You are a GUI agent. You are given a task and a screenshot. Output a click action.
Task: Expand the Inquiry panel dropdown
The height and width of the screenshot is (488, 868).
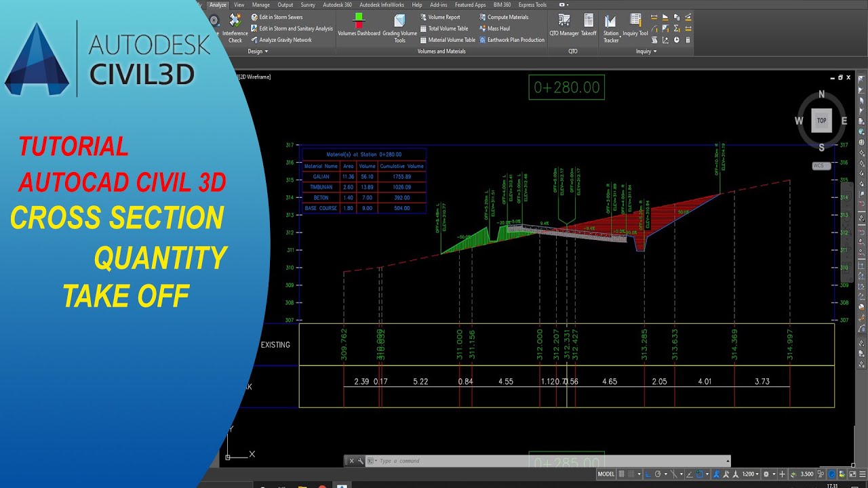click(646, 52)
